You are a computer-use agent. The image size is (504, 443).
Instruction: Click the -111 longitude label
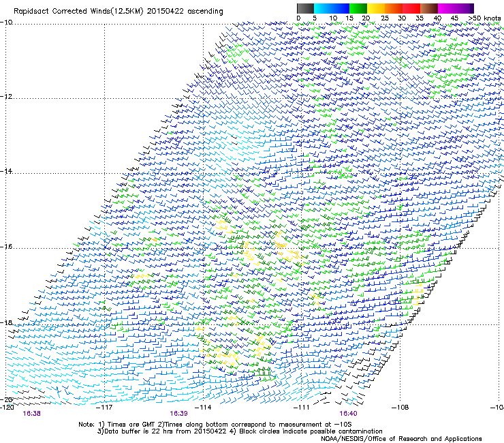(302, 408)
